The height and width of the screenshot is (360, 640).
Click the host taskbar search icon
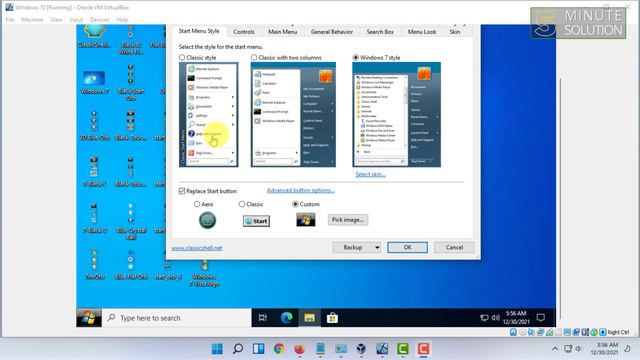point(238,349)
